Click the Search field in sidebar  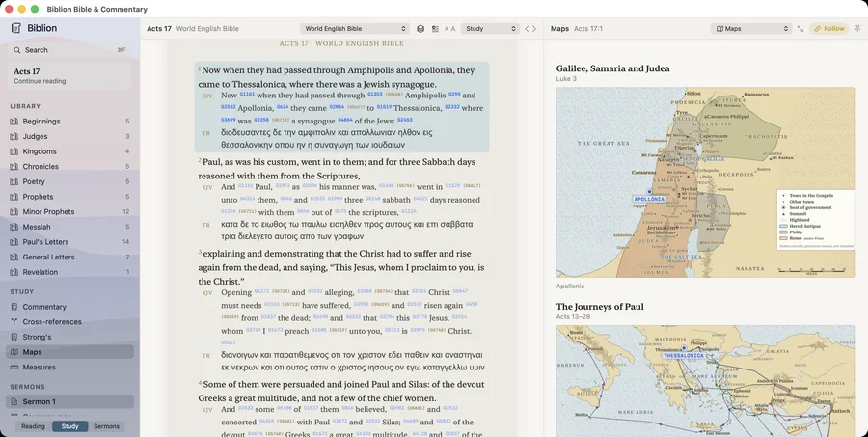(69, 50)
